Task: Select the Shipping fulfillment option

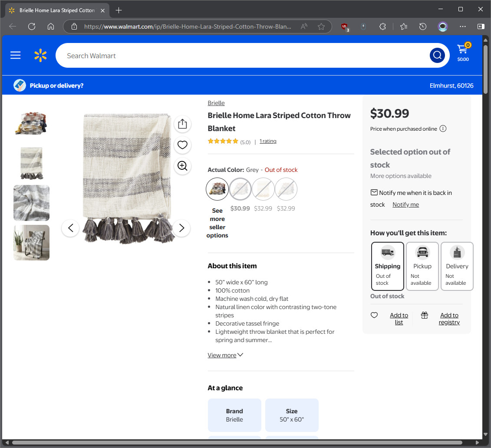Action: click(387, 267)
